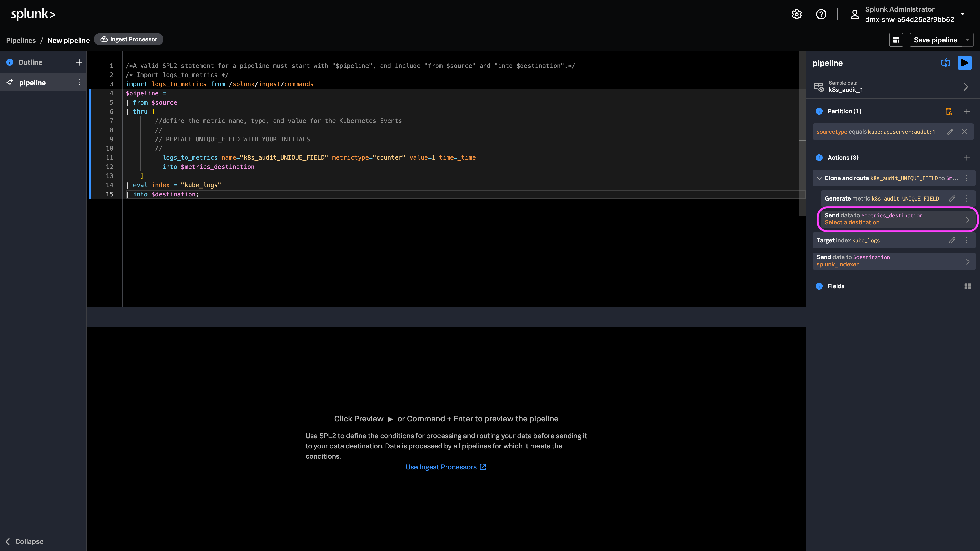Collapse the left sidebar
Image resolution: width=980 pixels, height=551 pixels.
click(25, 541)
